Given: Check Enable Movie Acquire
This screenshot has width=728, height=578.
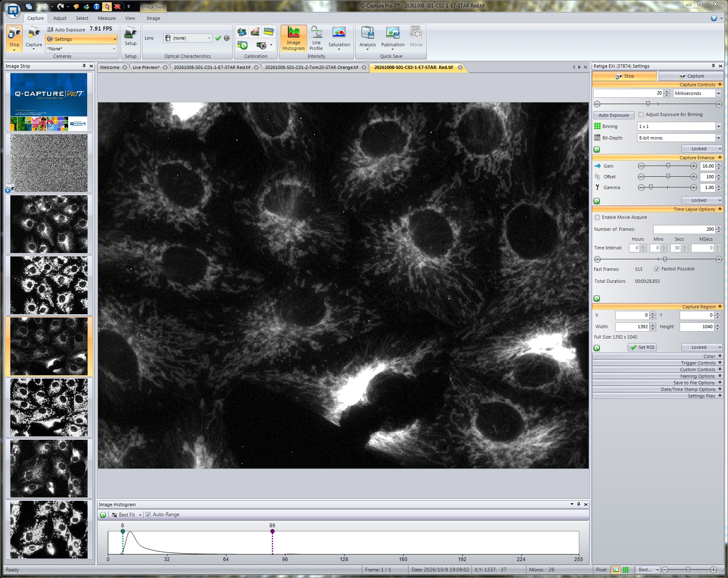Looking at the screenshot, I should [597, 218].
